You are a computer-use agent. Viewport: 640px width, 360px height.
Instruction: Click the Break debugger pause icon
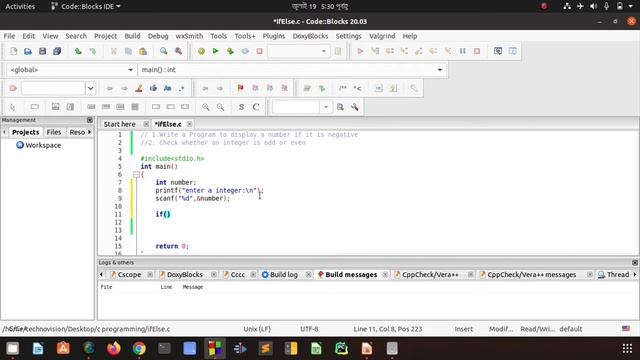point(462,51)
